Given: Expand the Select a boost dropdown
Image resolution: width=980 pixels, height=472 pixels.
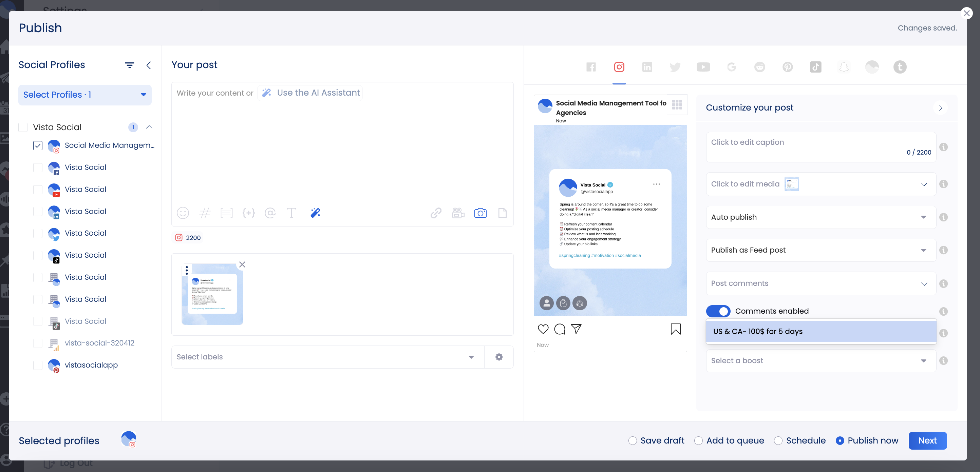Looking at the screenshot, I should point(821,361).
